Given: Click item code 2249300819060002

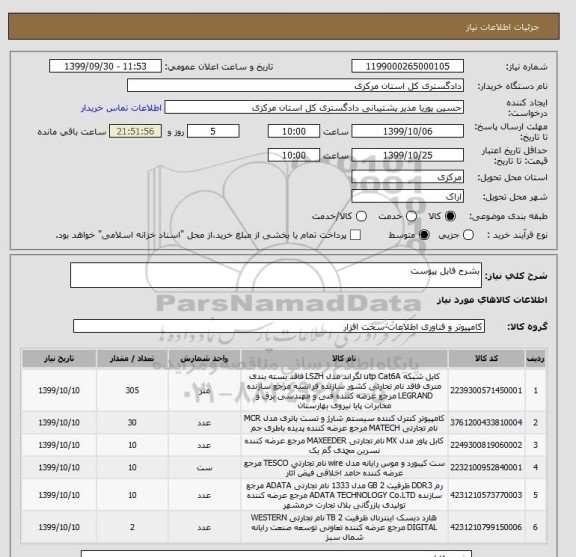Looking at the screenshot, I should 486,445.
